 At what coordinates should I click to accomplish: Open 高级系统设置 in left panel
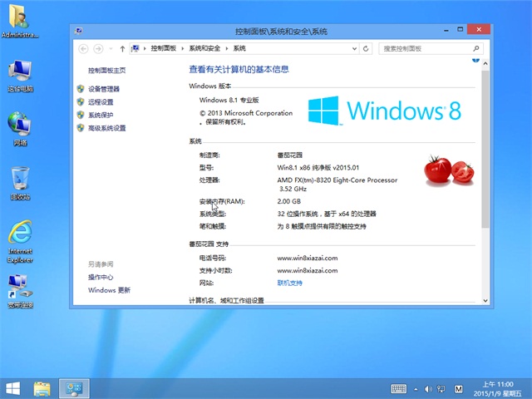[106, 128]
